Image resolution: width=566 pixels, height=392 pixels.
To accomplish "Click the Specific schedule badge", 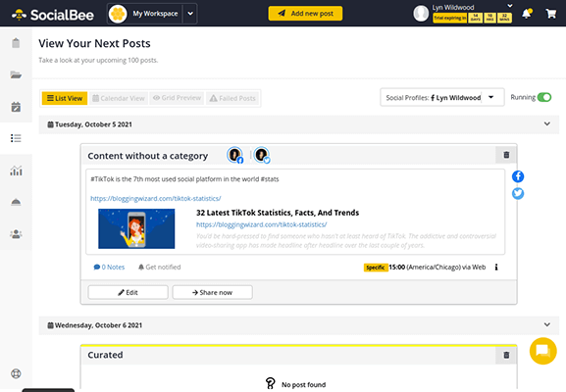I will click(x=376, y=268).
